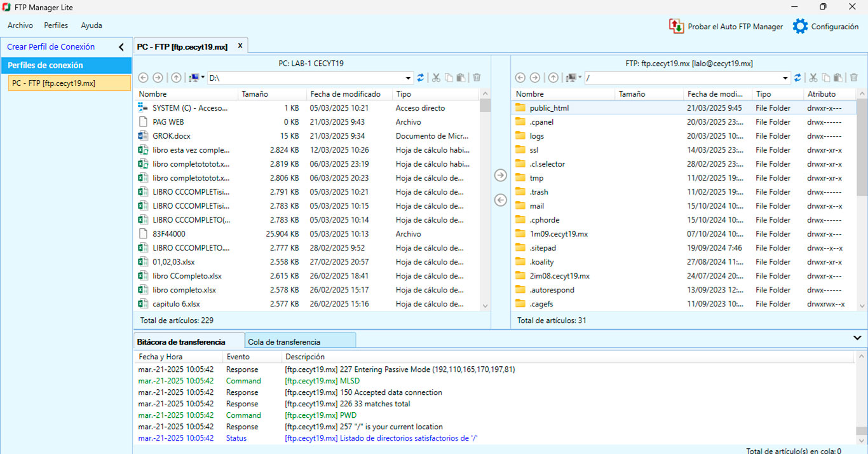Refresh the PC pane listing
868x454 pixels.
pos(420,78)
